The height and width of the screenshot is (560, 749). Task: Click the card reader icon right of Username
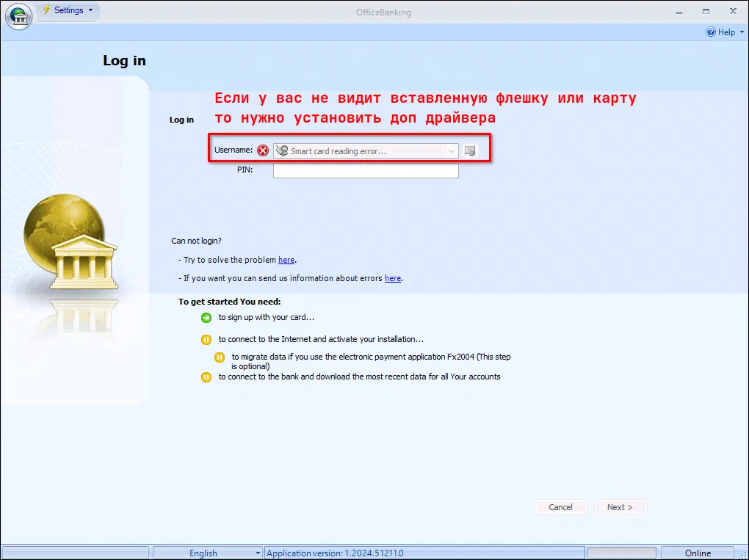[x=471, y=151]
